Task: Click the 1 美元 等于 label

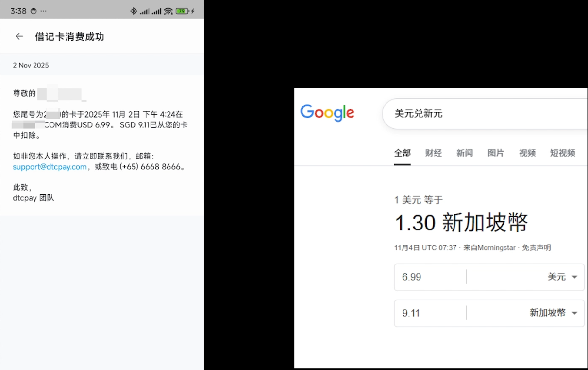Action: (419, 200)
